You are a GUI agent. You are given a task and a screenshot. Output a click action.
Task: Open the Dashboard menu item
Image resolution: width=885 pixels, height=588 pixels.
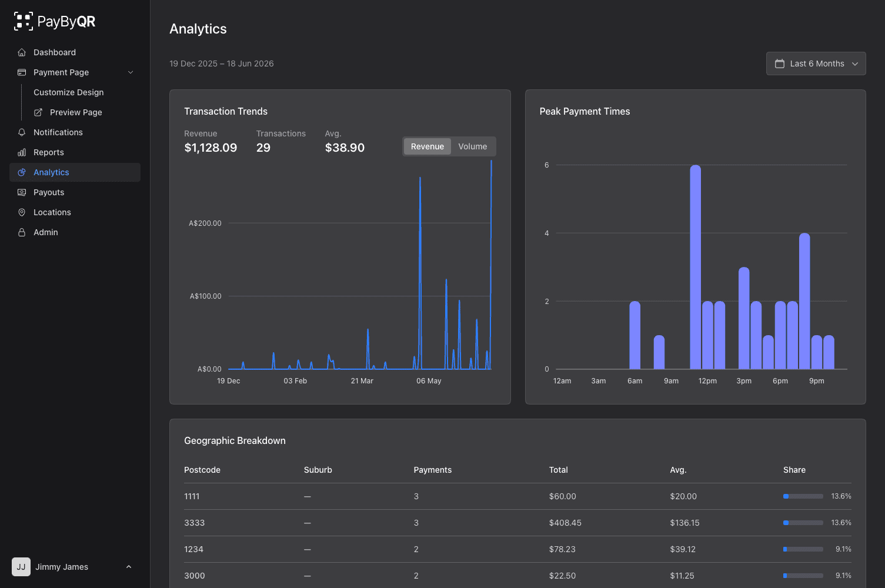pyautogui.click(x=75, y=52)
